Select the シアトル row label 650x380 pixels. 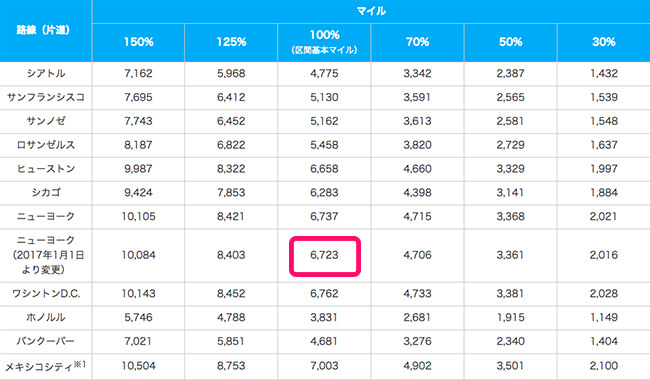coord(46,73)
